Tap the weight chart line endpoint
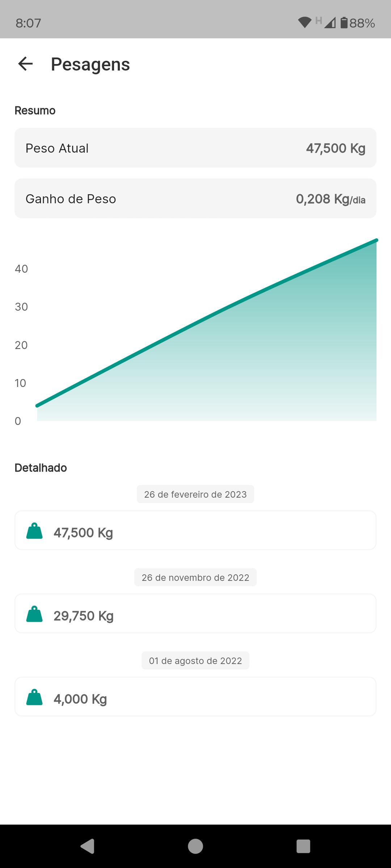Screen dimensions: 391x868 click(376, 241)
